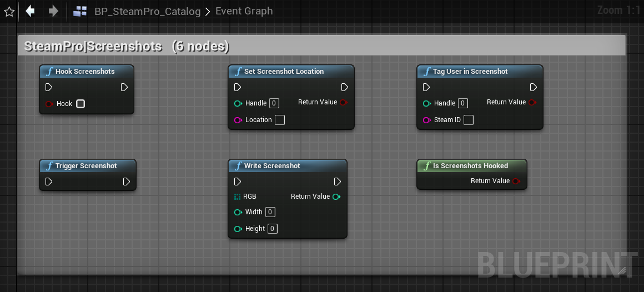
Task: Click the magenta Location pin
Action: pos(238,120)
